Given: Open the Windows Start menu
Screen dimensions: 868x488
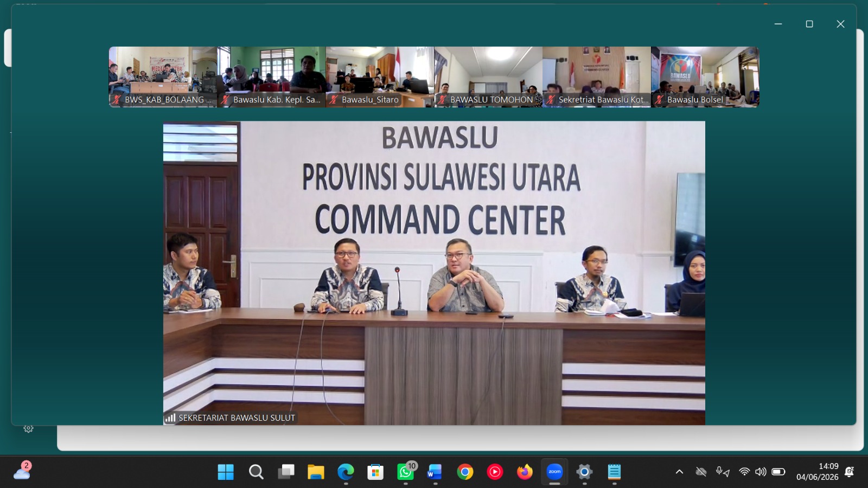Looking at the screenshot, I should (226, 472).
